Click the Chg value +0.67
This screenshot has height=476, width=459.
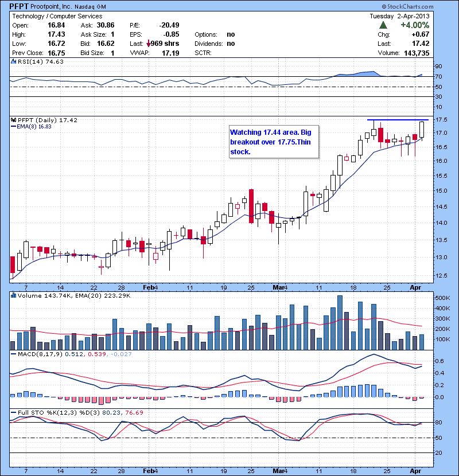421,34
